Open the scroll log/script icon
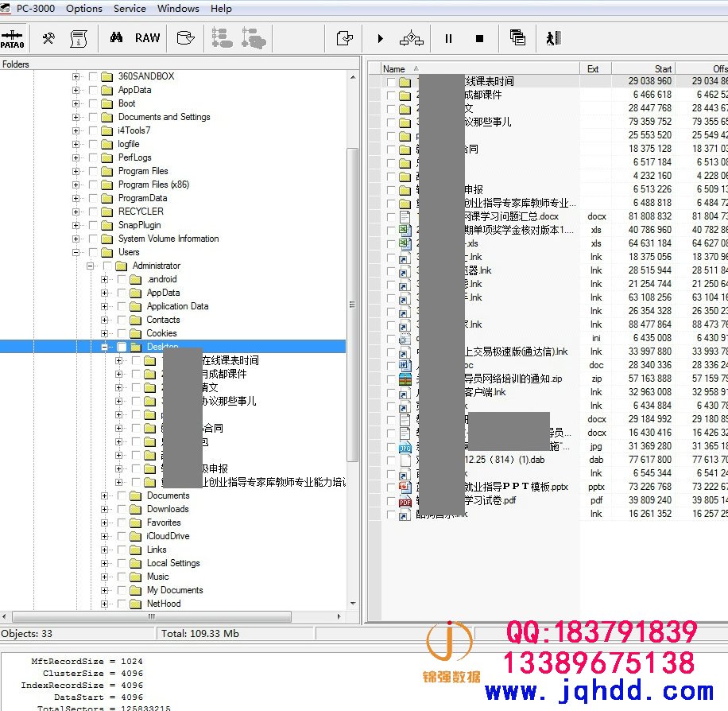Screen dimensions: 728x711 pos(79,38)
